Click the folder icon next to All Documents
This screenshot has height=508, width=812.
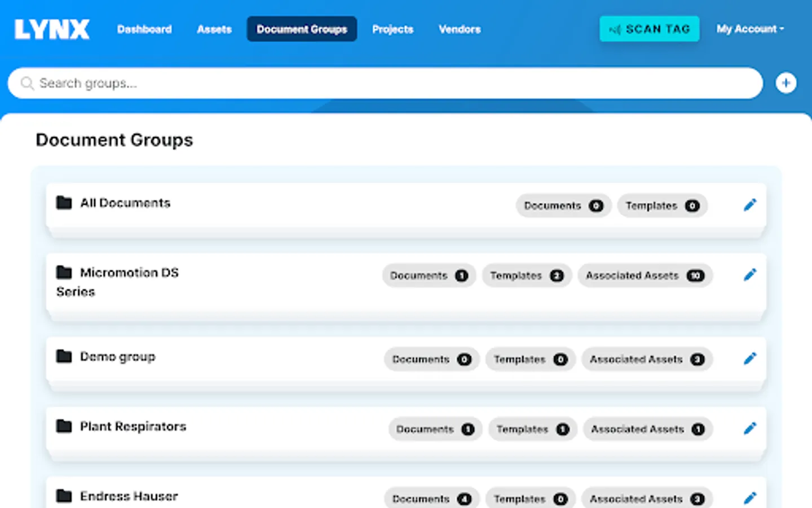(x=64, y=203)
